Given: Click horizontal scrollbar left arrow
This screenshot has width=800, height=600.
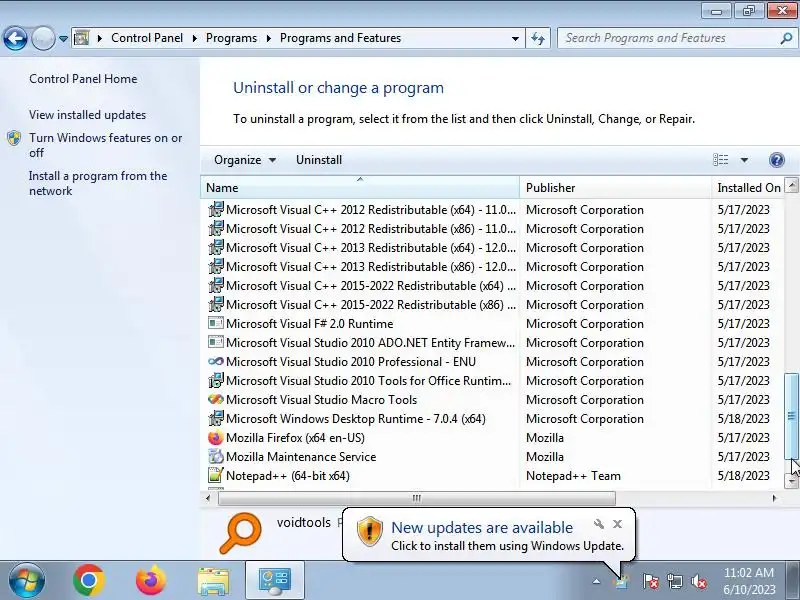Looking at the screenshot, I should [x=208, y=498].
